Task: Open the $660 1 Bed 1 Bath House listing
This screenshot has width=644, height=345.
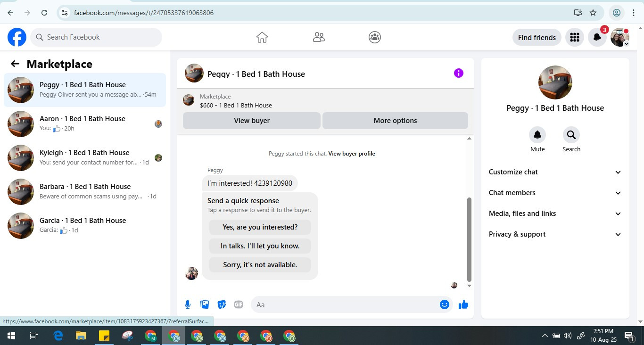Action: coord(236,105)
